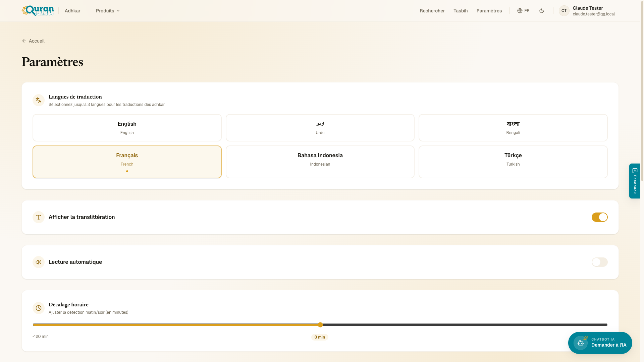Screen dimensions: 644x362
Task: Click the back arrow beside Accueil
Action: (x=24, y=41)
